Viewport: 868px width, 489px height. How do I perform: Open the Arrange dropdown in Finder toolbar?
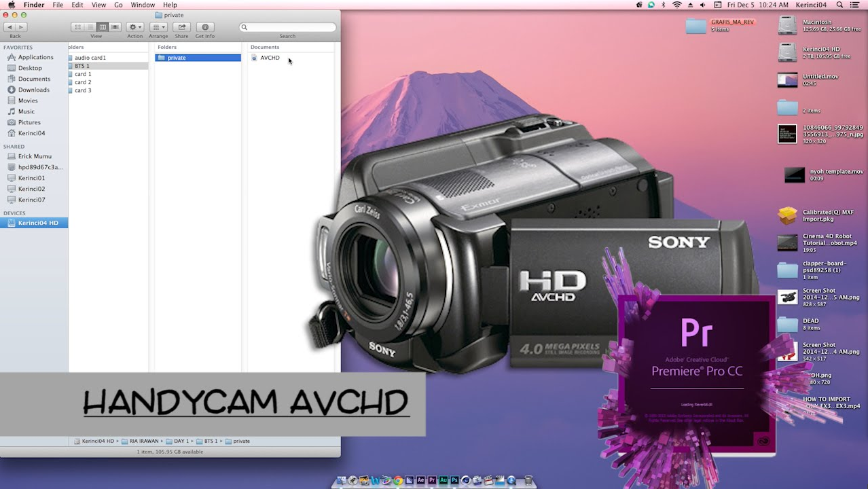[x=158, y=27]
